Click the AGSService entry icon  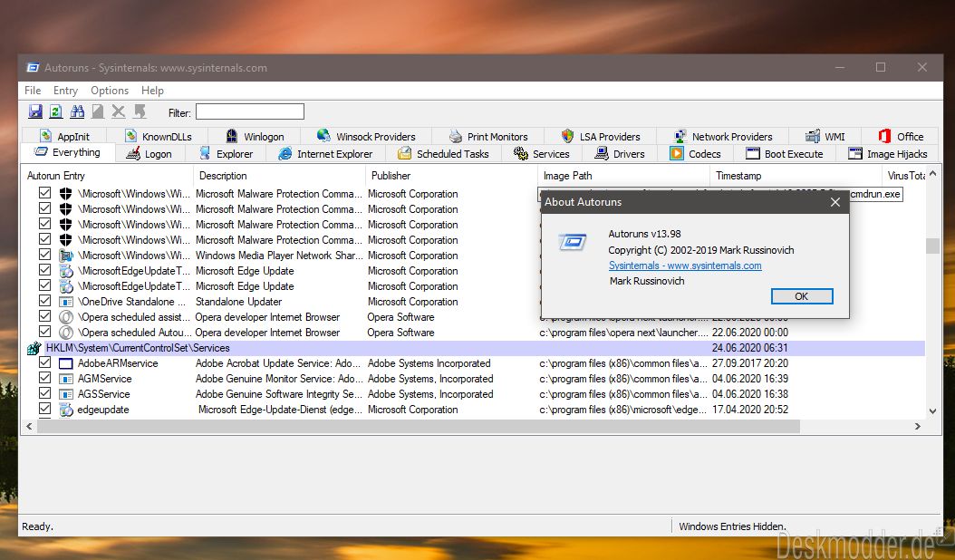66,394
